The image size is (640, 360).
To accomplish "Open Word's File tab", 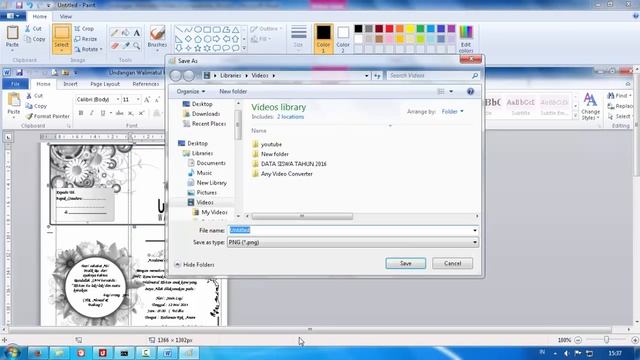I will click(15, 84).
